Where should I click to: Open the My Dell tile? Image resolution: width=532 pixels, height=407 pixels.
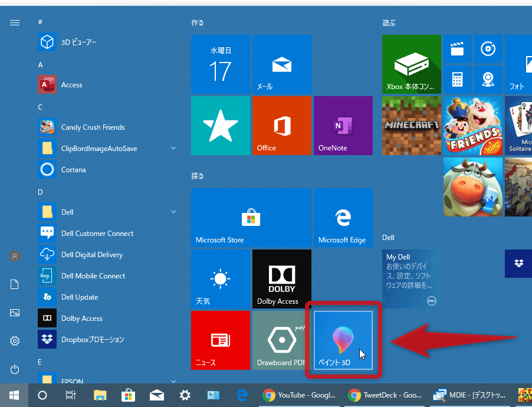[412, 278]
